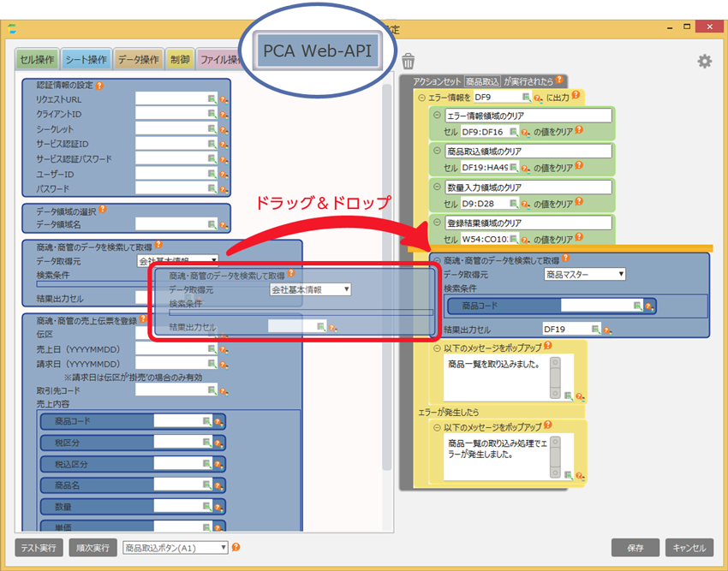Click the cell picker icon for 数量 field
The height and width of the screenshot is (571, 728).
point(207,507)
